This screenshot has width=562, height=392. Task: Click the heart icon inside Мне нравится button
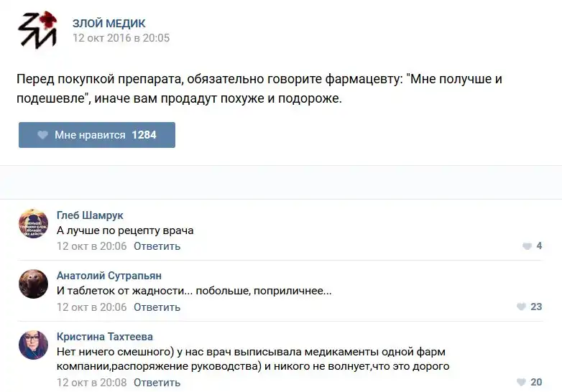[x=42, y=135]
